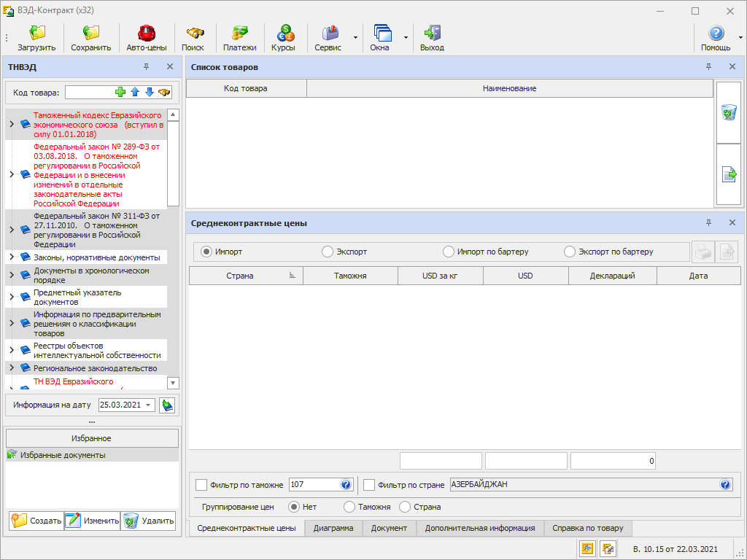Enable the Фильтр по таможне checkbox
Screen dimensions: 747x560
[201, 485]
